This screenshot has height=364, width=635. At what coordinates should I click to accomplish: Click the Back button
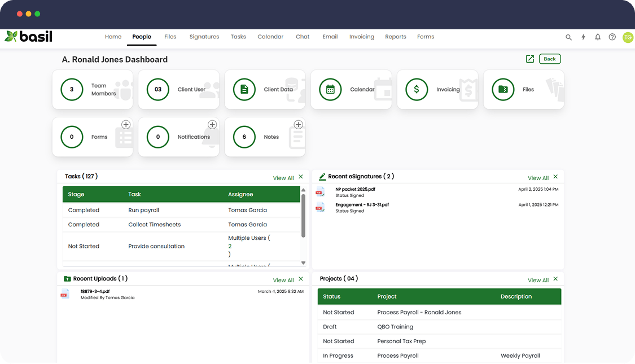(x=550, y=59)
